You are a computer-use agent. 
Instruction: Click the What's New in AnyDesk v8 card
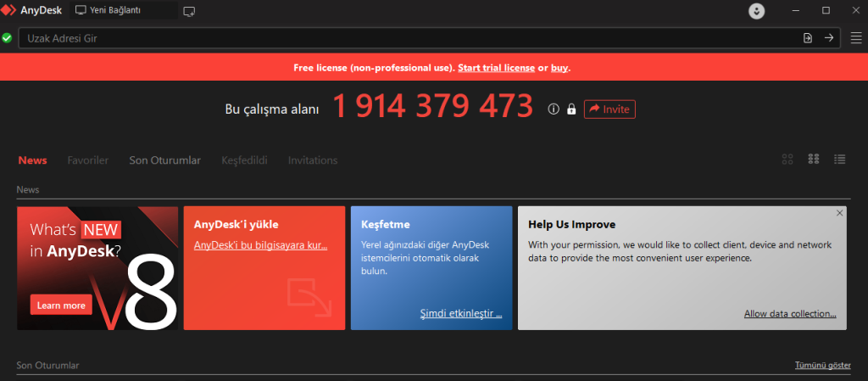(97, 268)
